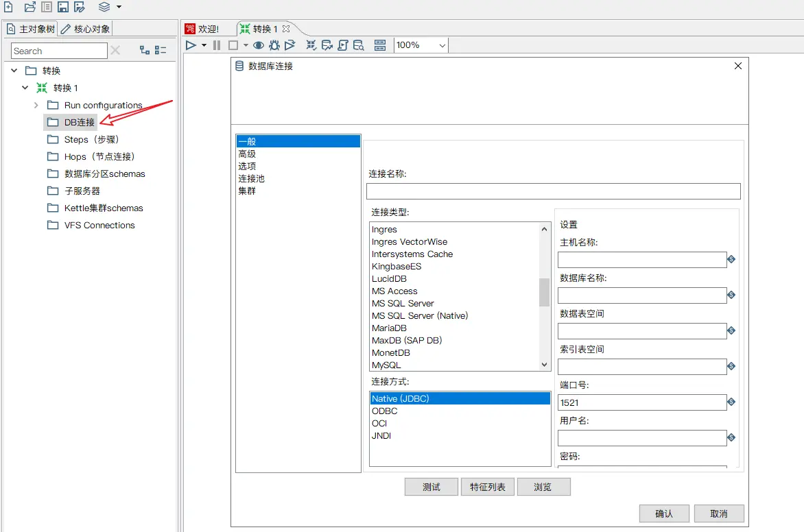Click the show results panel icon

380,45
